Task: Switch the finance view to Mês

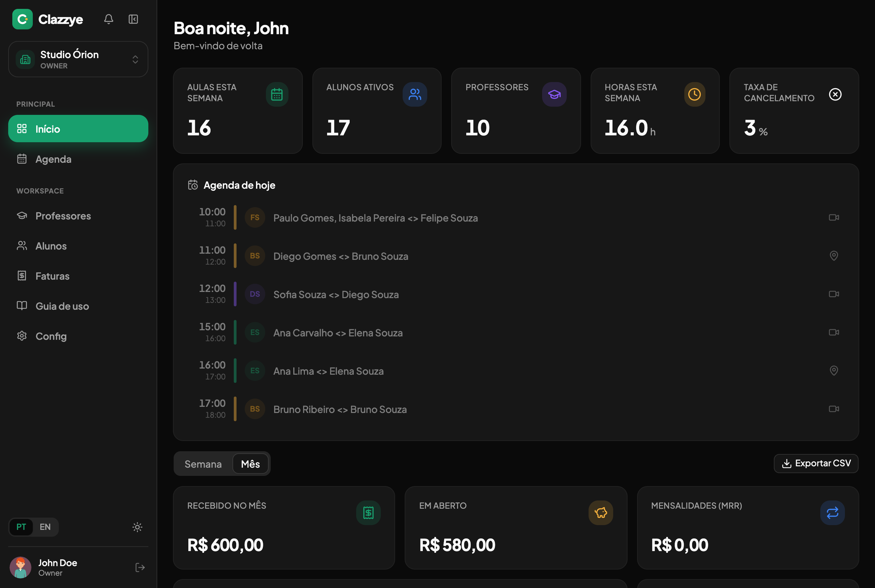Action: tap(251, 464)
